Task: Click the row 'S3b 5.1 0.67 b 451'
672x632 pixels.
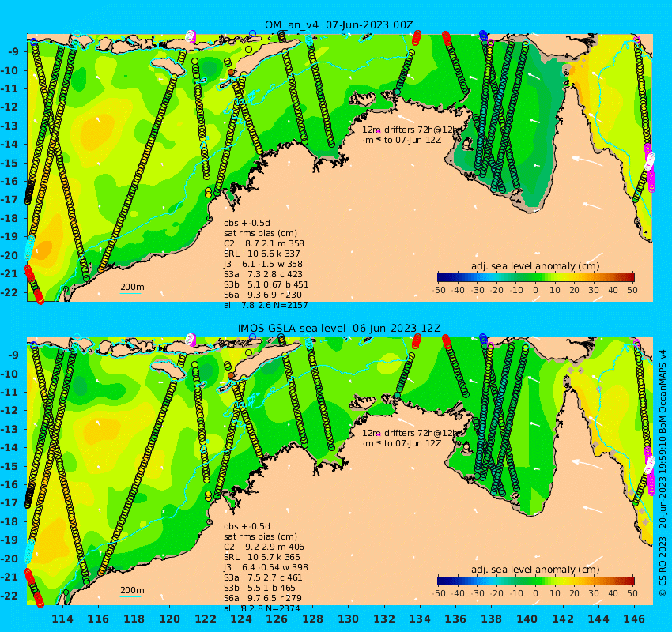Action: pos(266,284)
